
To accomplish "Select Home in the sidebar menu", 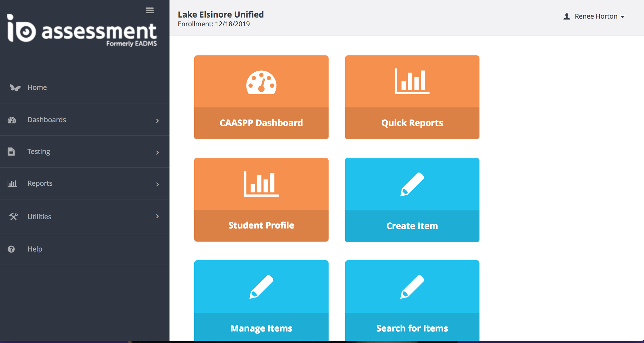I will click(37, 88).
